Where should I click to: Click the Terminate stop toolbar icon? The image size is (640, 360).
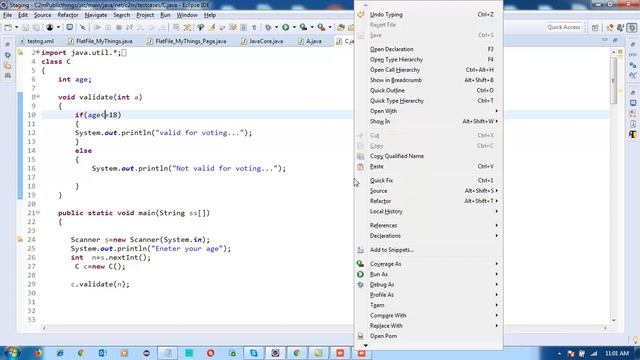119,27
